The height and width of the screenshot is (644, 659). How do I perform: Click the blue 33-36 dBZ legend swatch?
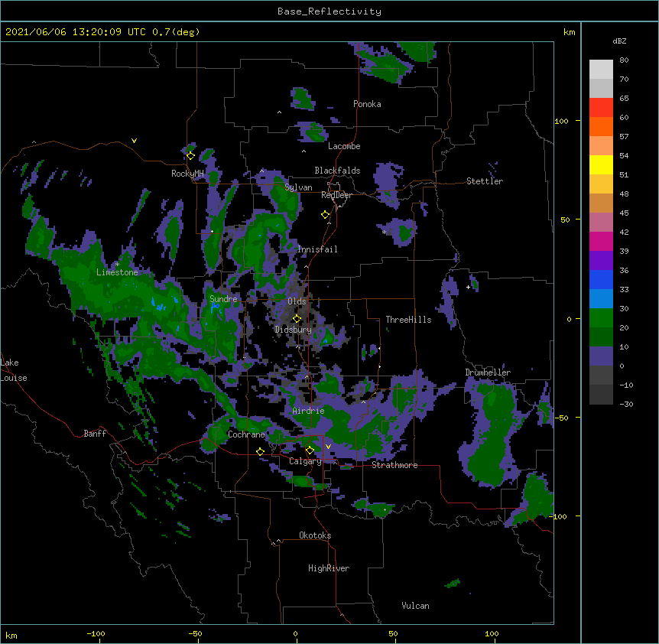pyautogui.click(x=601, y=279)
